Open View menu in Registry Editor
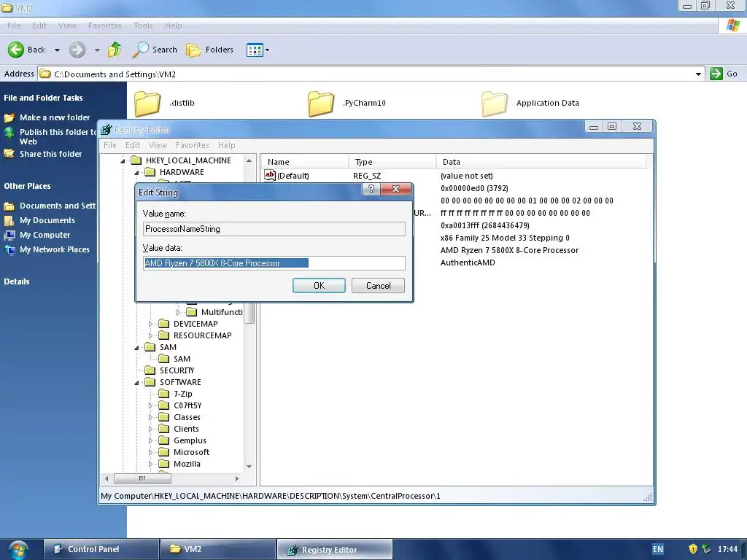Image resolution: width=747 pixels, height=560 pixels. (x=158, y=145)
